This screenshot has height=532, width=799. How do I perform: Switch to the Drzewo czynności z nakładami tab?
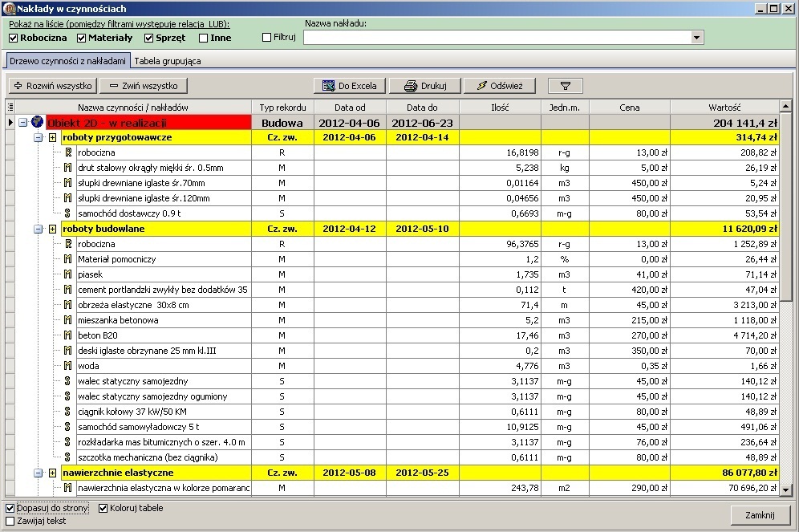point(67,61)
